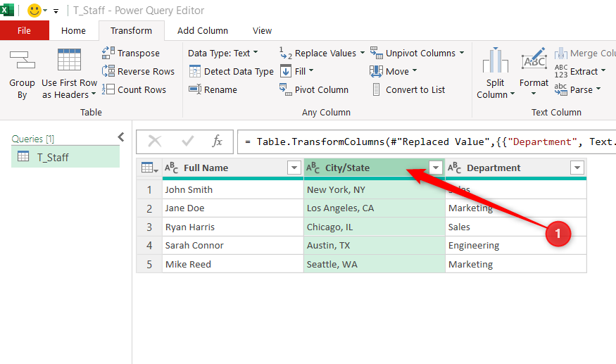Screen dimensions: 616x364
Task: Click the Full Name data type icon
Action: (x=171, y=168)
